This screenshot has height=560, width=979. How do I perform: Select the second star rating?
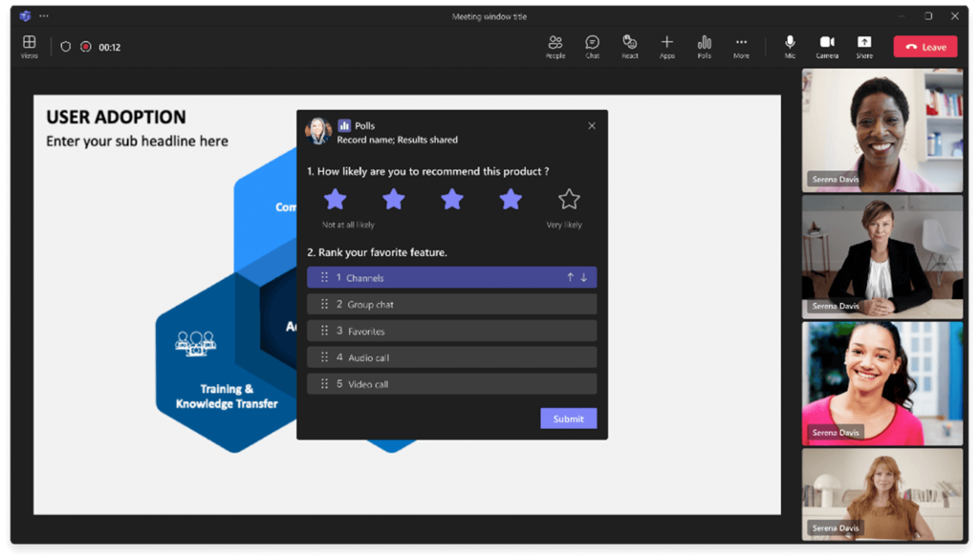[393, 200]
